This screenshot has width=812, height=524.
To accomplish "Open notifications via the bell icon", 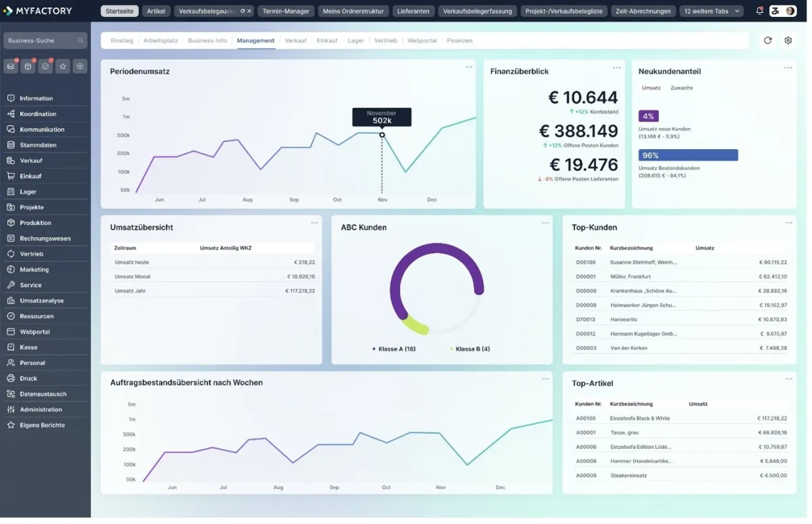I will point(760,10).
